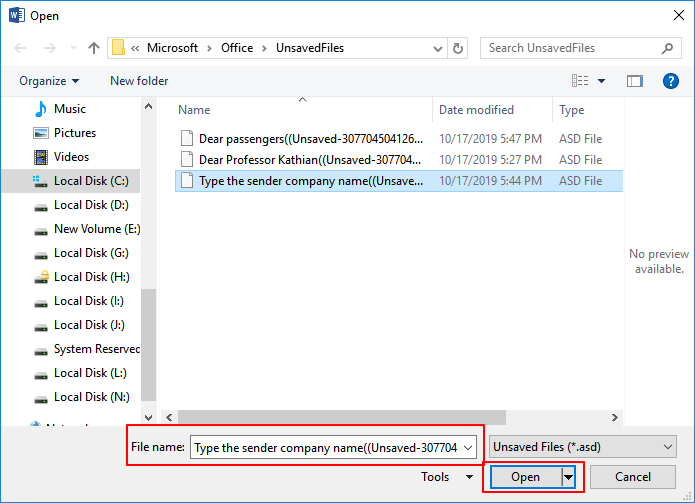Select the Music folder in sidebar
Viewport: 695px width, 503px height.
click(x=69, y=109)
